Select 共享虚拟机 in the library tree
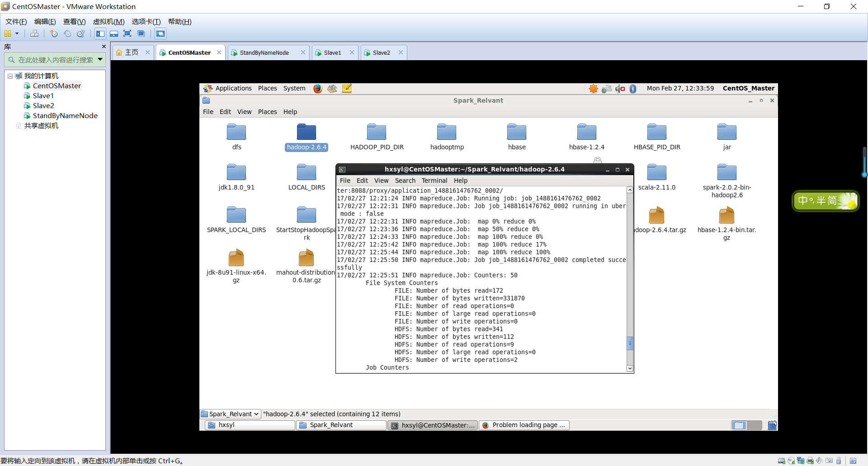868x466 pixels. click(x=41, y=126)
